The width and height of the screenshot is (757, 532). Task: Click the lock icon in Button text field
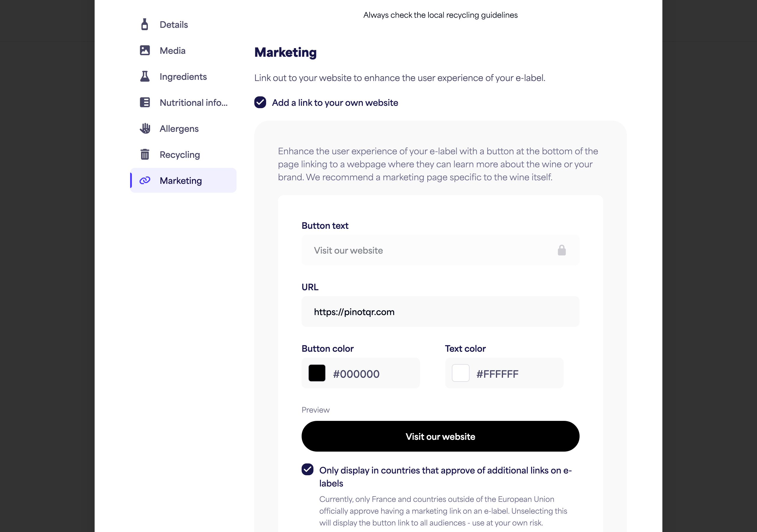point(562,250)
